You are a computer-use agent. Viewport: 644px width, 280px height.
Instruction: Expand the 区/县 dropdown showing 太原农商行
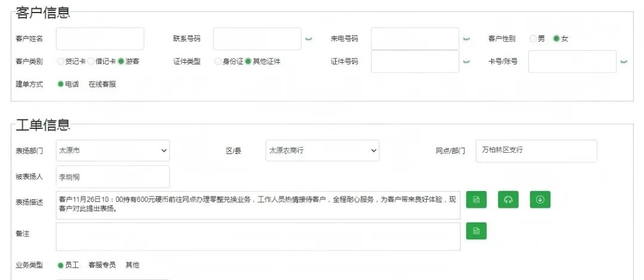coord(322,150)
